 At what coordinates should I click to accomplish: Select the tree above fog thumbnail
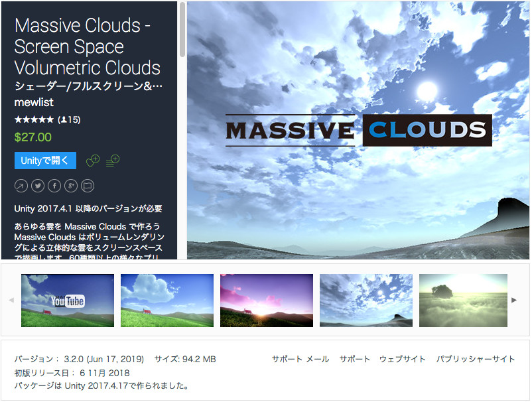463,301
